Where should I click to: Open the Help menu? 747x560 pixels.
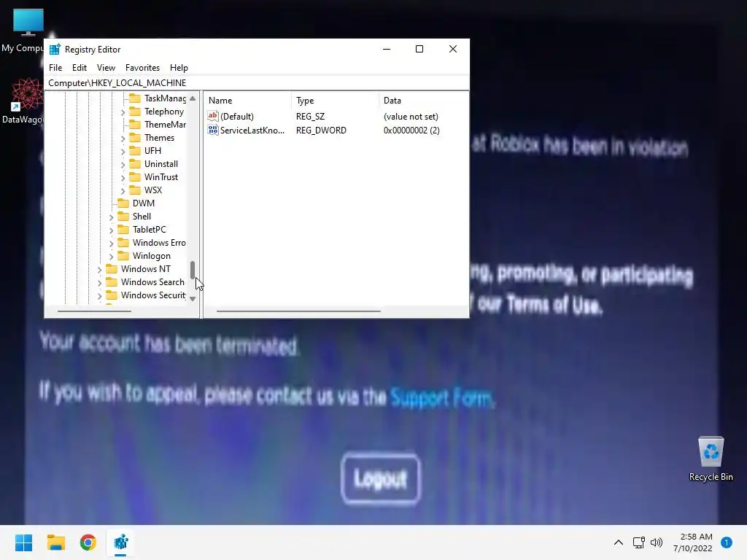point(179,68)
